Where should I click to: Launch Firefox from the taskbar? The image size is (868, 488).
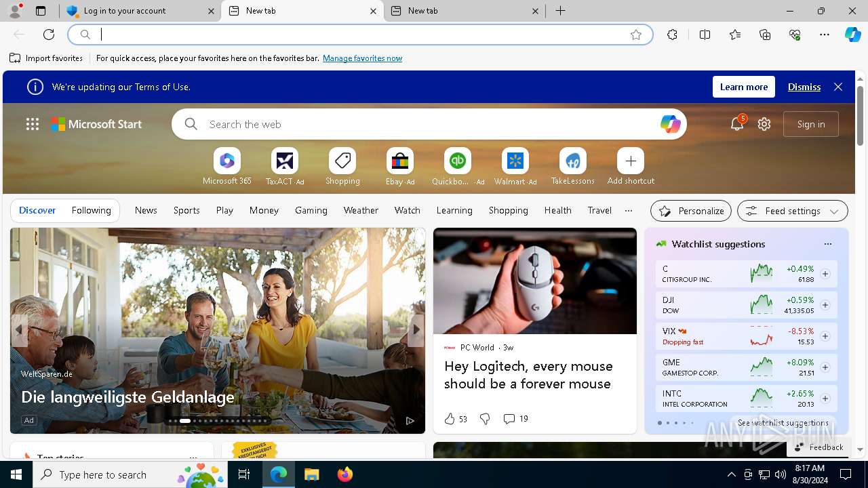click(344, 474)
